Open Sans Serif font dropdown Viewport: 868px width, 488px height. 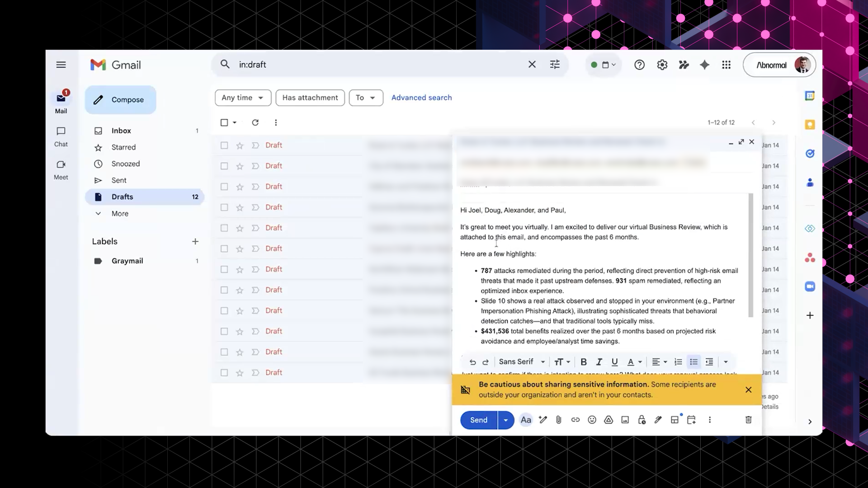[x=522, y=362]
